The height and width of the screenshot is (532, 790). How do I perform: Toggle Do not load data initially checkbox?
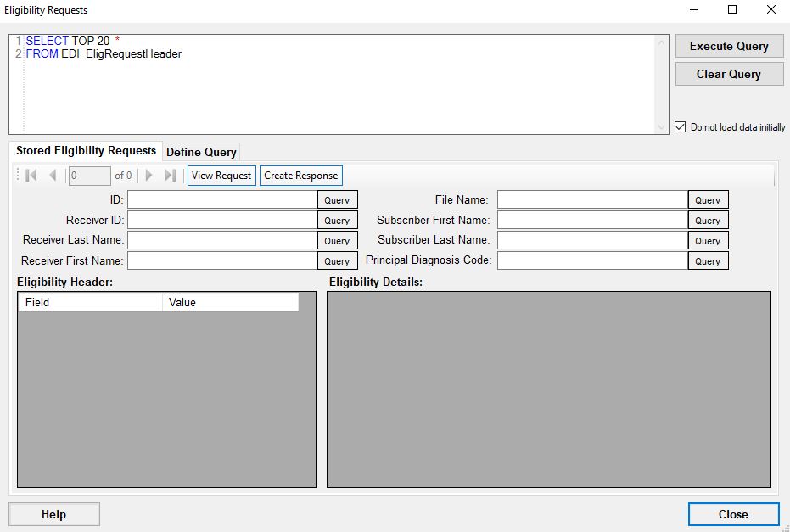click(681, 127)
